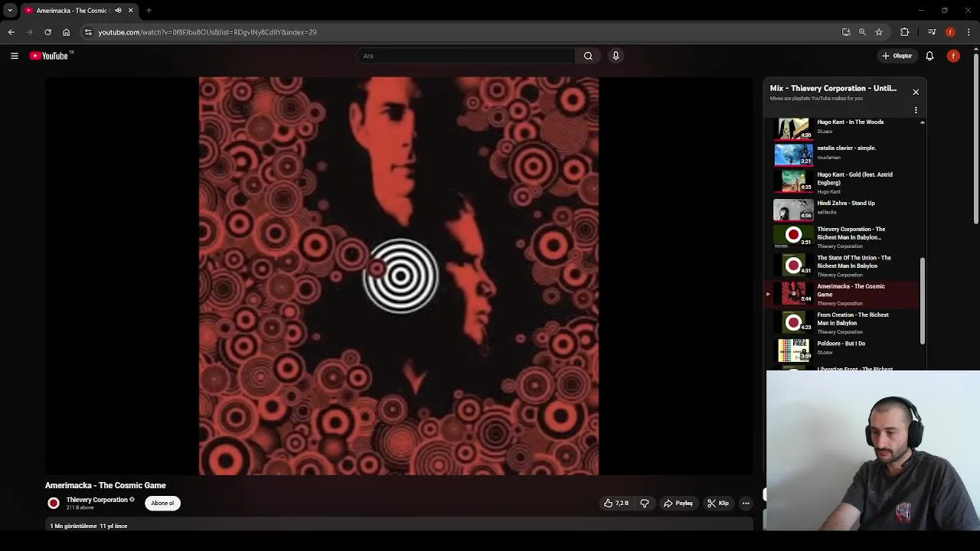980x551 pixels.
Task: Click the playlist panel scrollbar
Action: click(923, 301)
